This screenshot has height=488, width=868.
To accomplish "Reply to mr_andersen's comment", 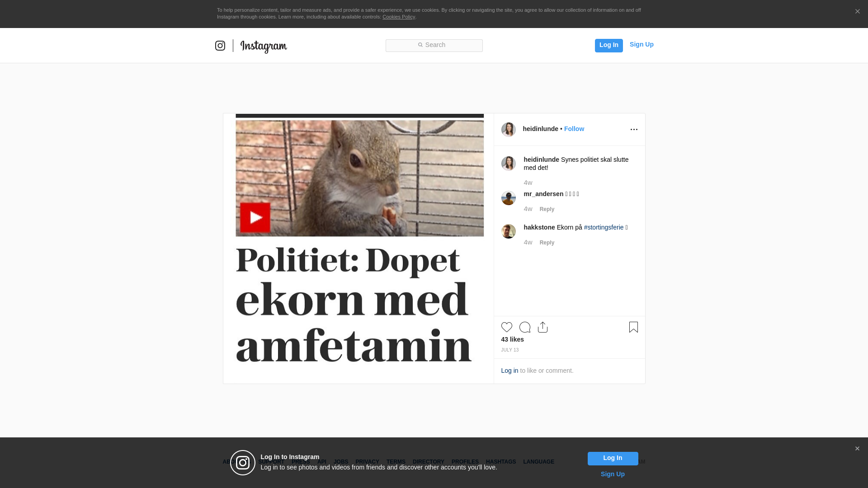I will [547, 209].
